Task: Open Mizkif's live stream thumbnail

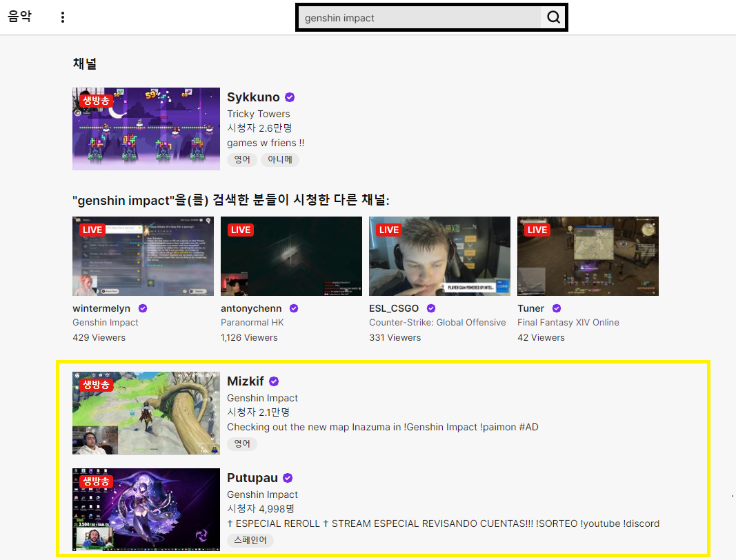Action: [x=146, y=413]
